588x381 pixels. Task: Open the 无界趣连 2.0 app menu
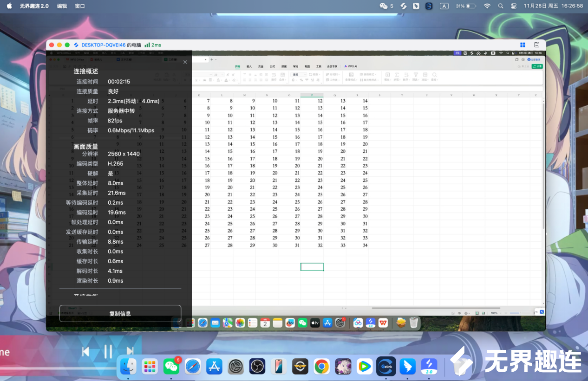[x=34, y=6]
